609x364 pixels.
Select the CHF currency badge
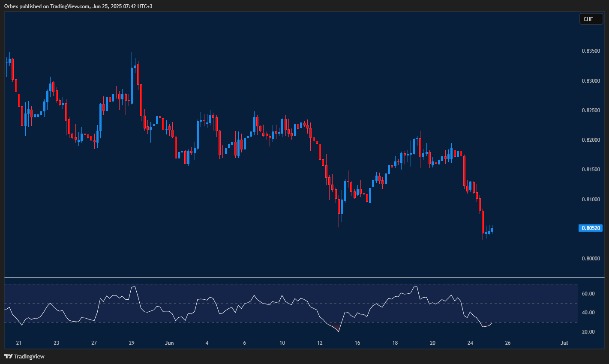click(591, 19)
